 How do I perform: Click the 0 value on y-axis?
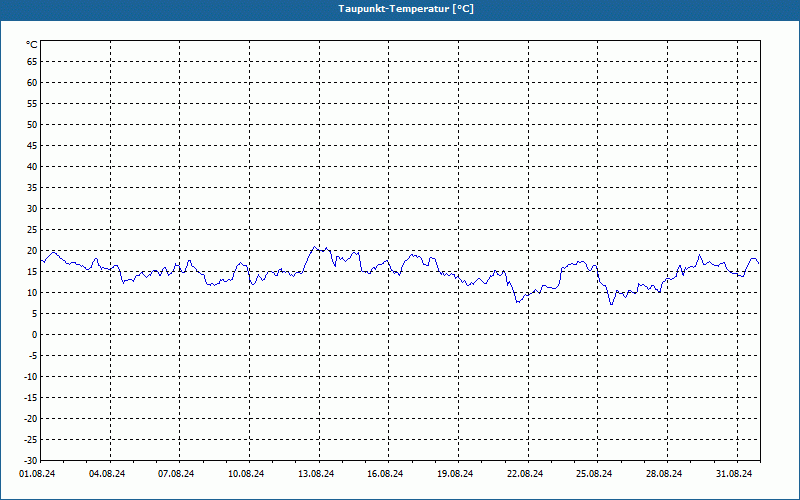tap(35, 335)
